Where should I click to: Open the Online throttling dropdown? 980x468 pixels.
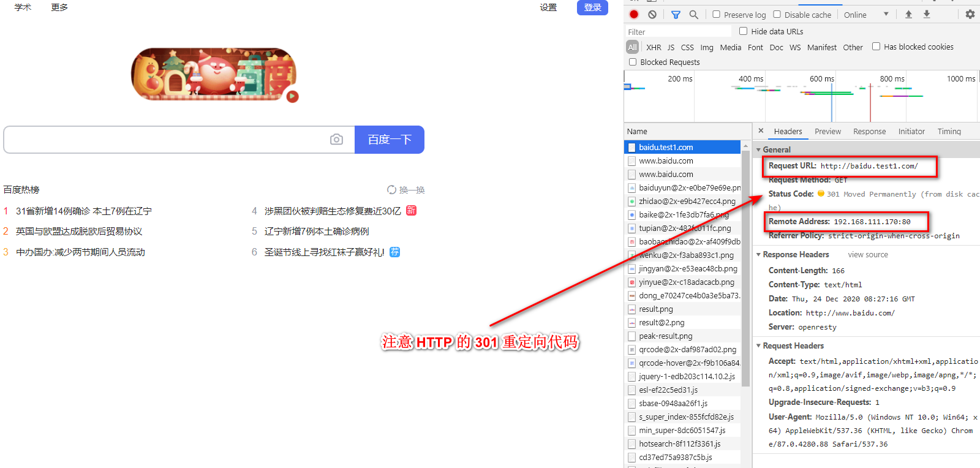865,15
